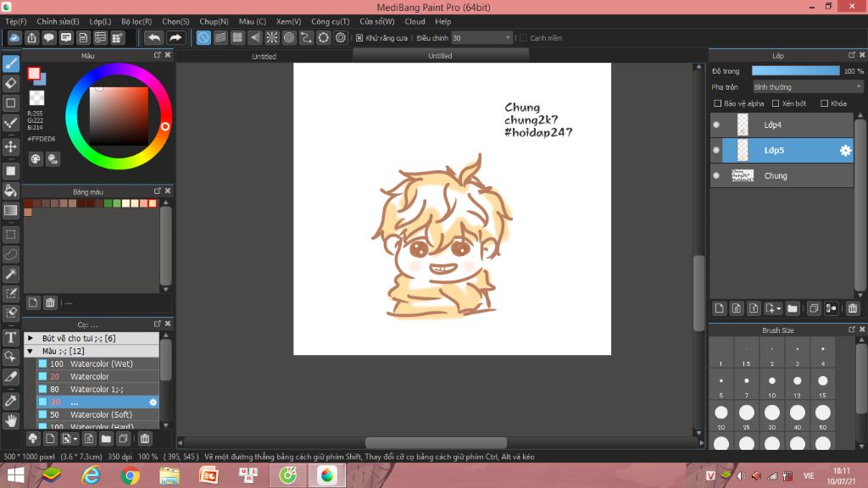Select the Move tool
This screenshot has width=868, height=488.
click(10, 147)
